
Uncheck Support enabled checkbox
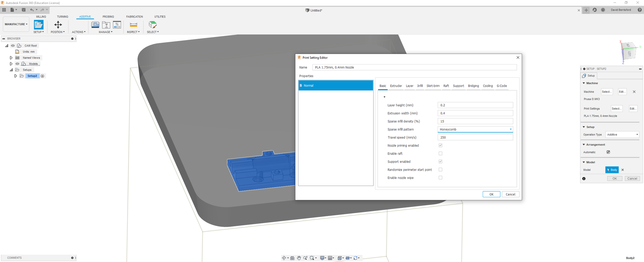(x=440, y=161)
